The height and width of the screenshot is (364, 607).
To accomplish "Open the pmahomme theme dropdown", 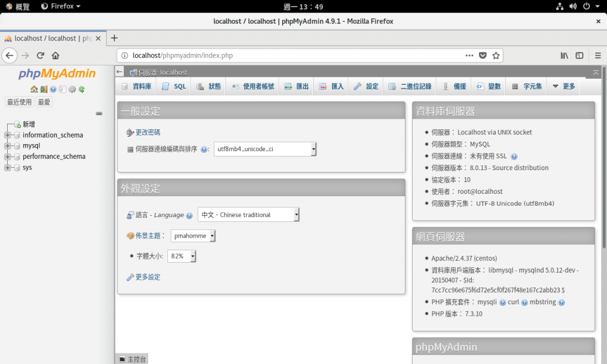I will [x=193, y=235].
